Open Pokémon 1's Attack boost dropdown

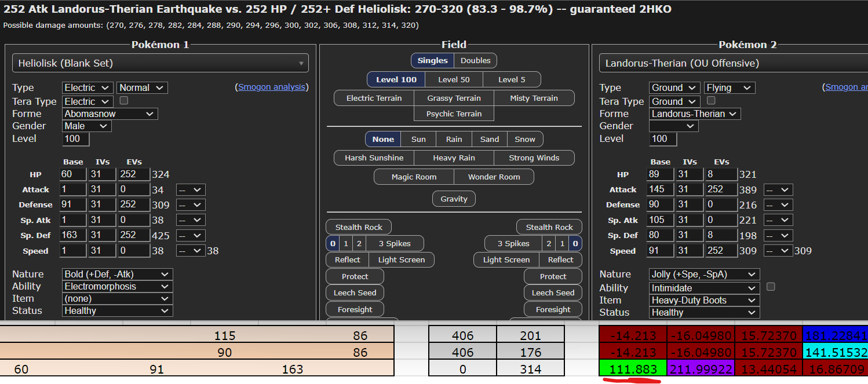pos(191,189)
